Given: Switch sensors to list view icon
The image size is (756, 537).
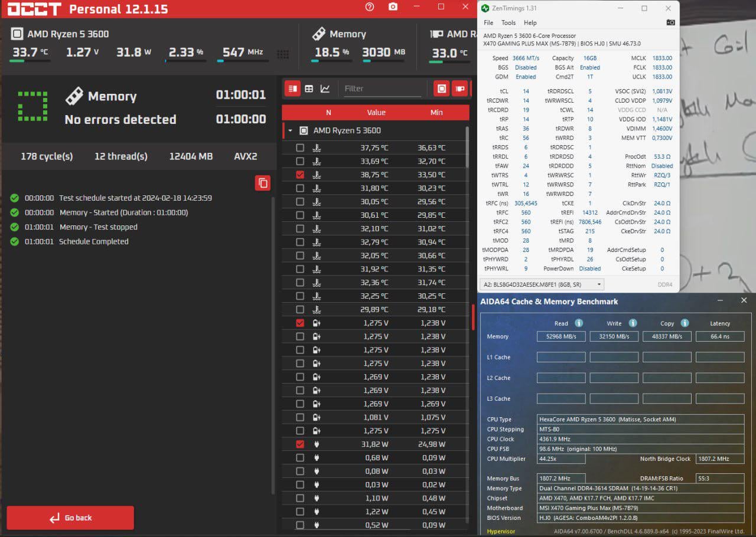Looking at the screenshot, I should 293,89.
